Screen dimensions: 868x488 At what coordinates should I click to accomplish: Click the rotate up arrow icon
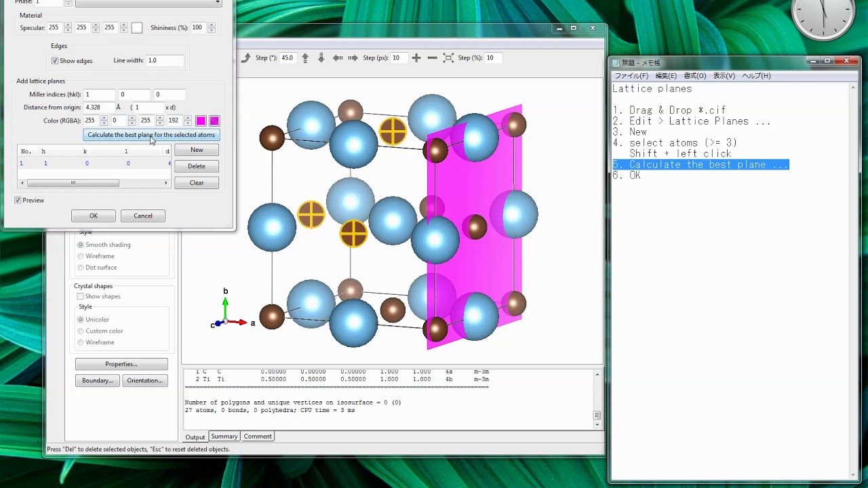tap(305, 58)
